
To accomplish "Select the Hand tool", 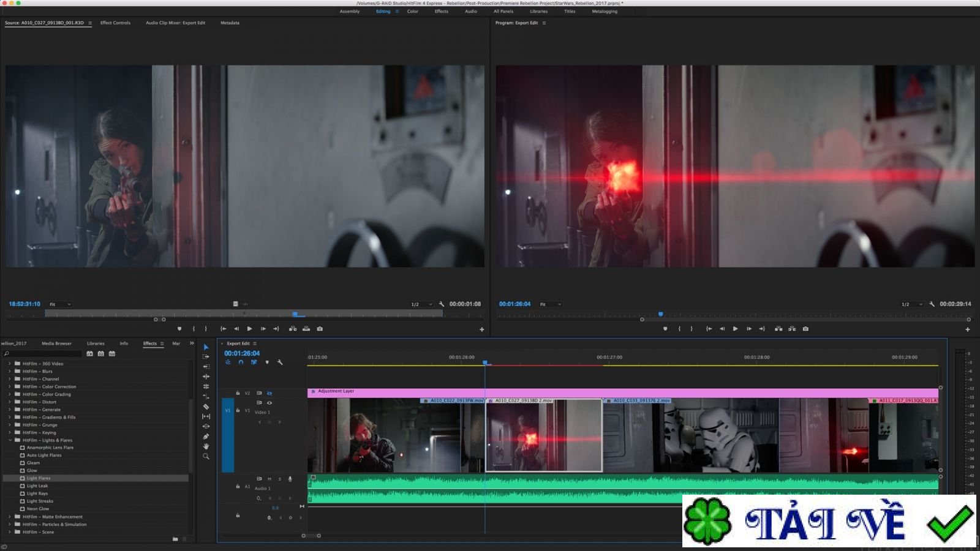I will 206,446.
